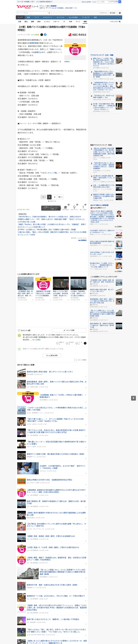
Task: Open 購入履歴 link
Action: tap(112, 13)
